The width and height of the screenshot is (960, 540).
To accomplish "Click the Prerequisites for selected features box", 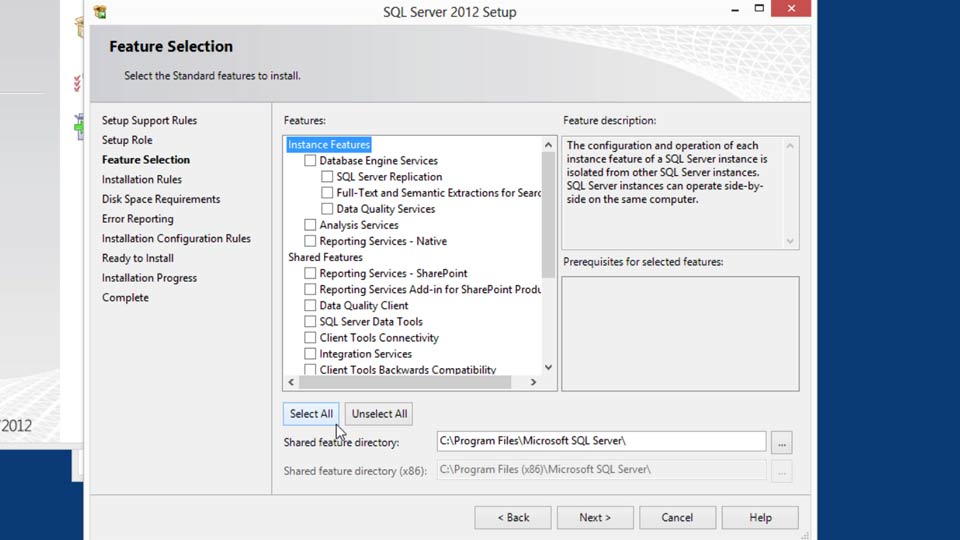I will 680,334.
